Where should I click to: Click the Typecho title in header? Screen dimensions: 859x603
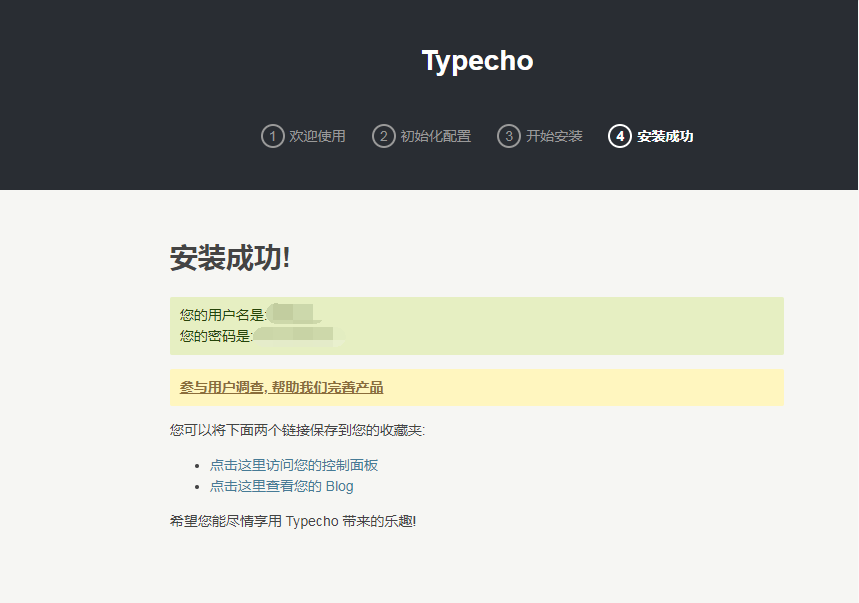pyautogui.click(x=477, y=61)
